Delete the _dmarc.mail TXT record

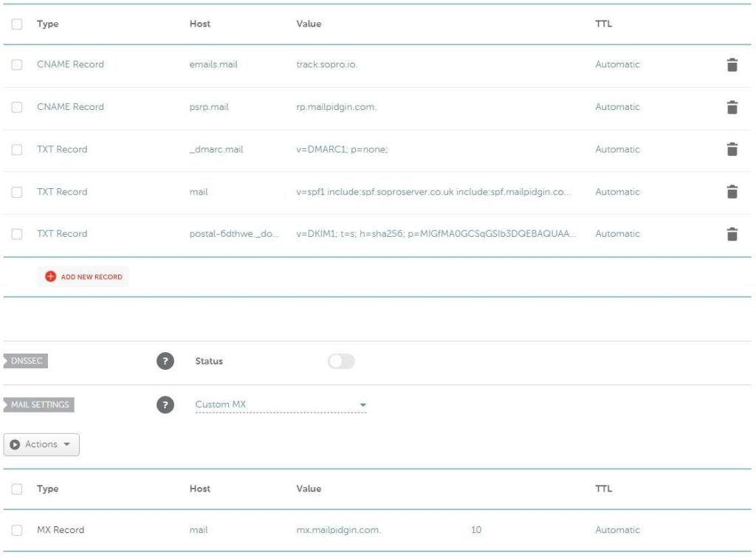(732, 150)
